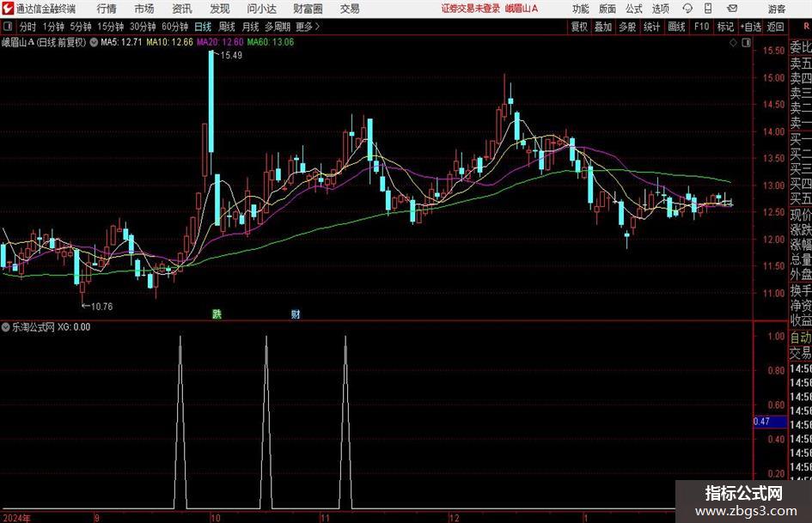Click the 画线 drawing tools button

point(676,27)
